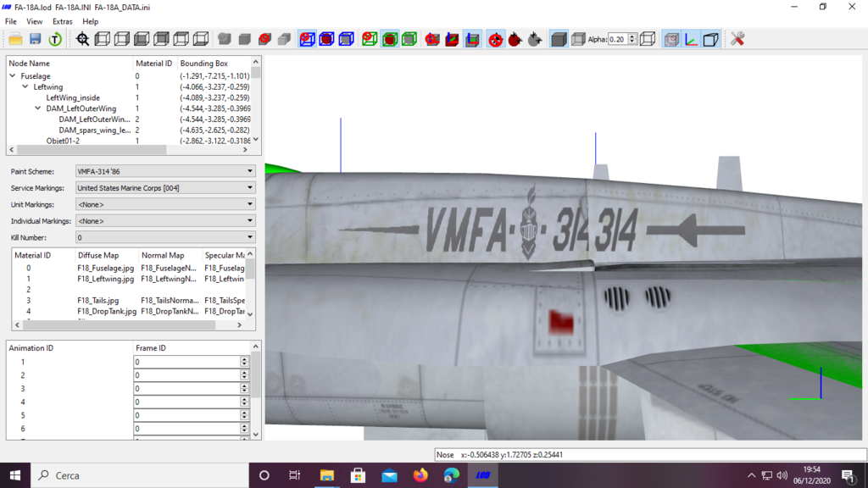This screenshot has width=868, height=488.
Task: Open a file with the folder icon
Action: [15, 39]
